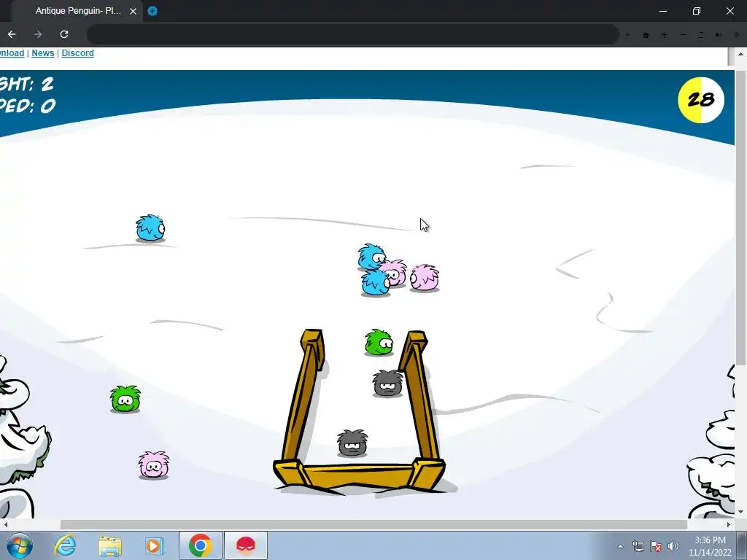The width and height of the screenshot is (747, 560).
Task: Select the light pink puffle beside the cluster
Action: coord(425,277)
